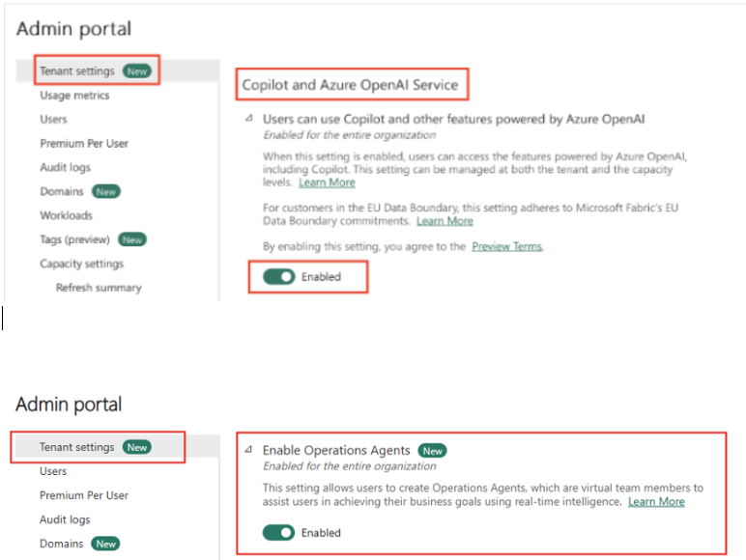Toggle Copilot and Azure OpenAI Enabled switch
Image resolution: width=746 pixels, height=560 pixels.
[x=279, y=277]
